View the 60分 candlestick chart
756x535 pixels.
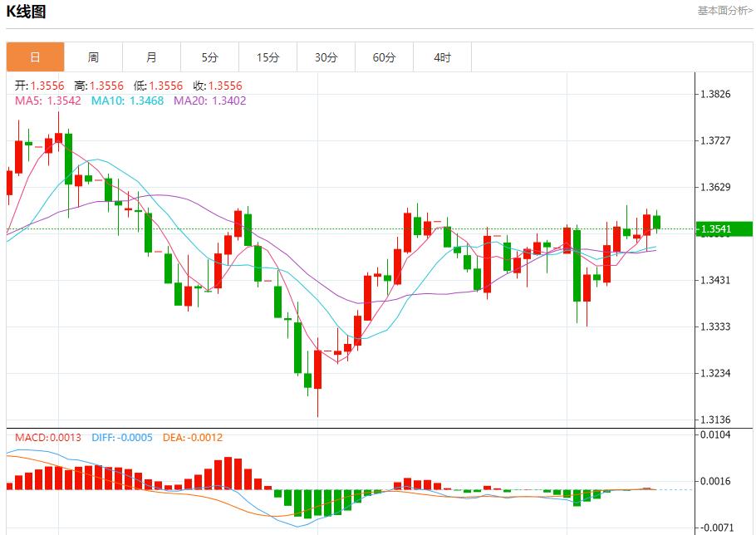pyautogui.click(x=384, y=56)
